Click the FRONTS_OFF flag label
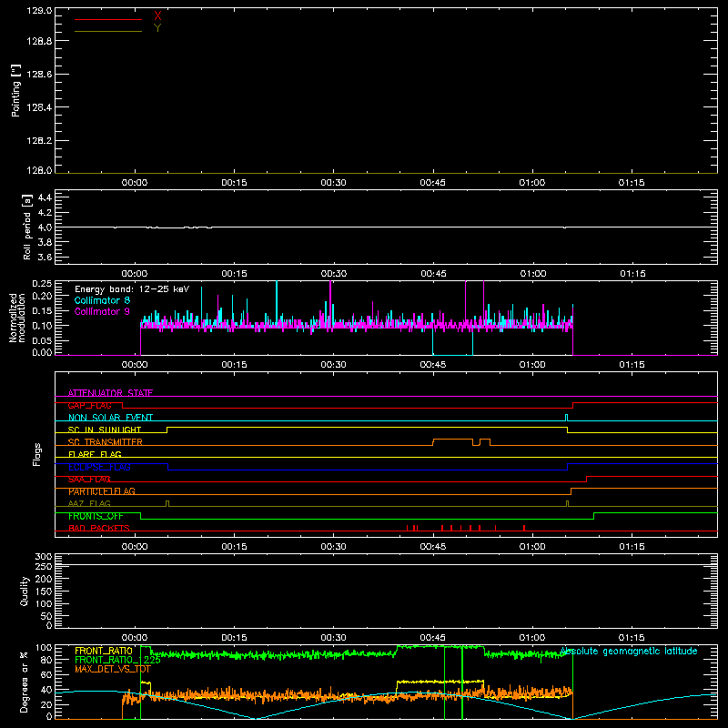The height and width of the screenshot is (728, 728). [x=96, y=516]
